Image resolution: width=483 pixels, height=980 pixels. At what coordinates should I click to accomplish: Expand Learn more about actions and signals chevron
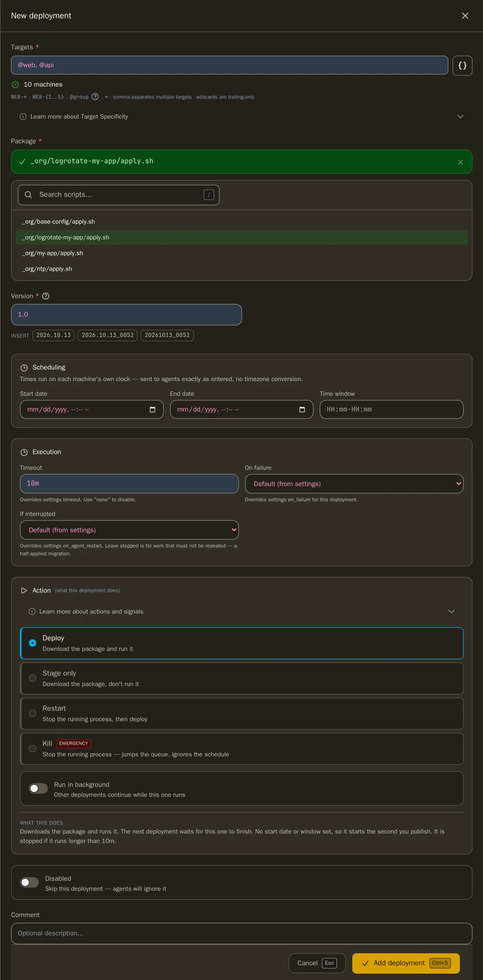pos(451,612)
